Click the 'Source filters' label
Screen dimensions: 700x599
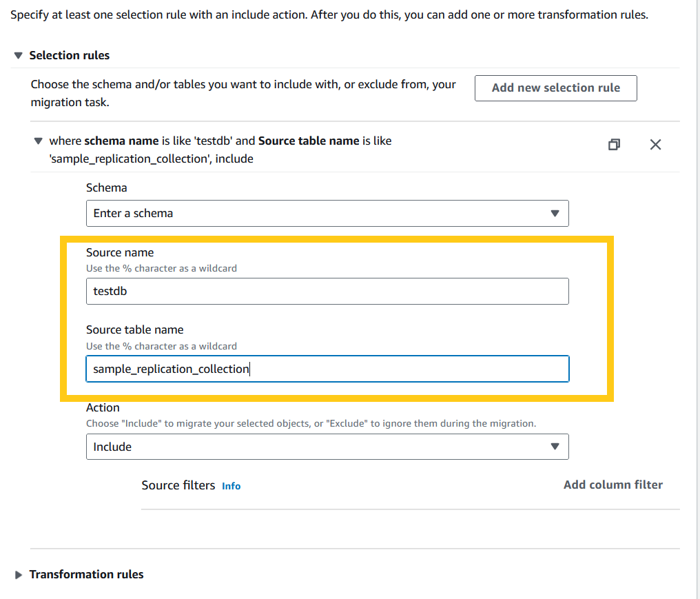click(178, 485)
